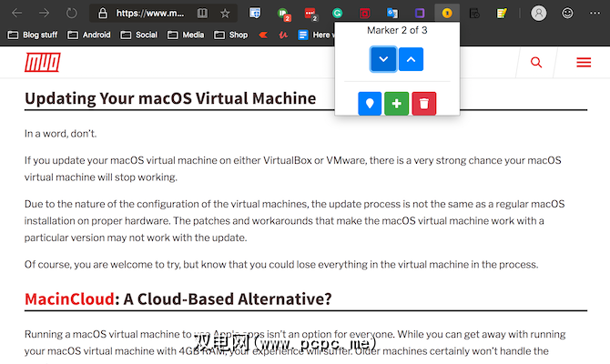
Task: Open the reading view book icon
Action: coord(202,14)
